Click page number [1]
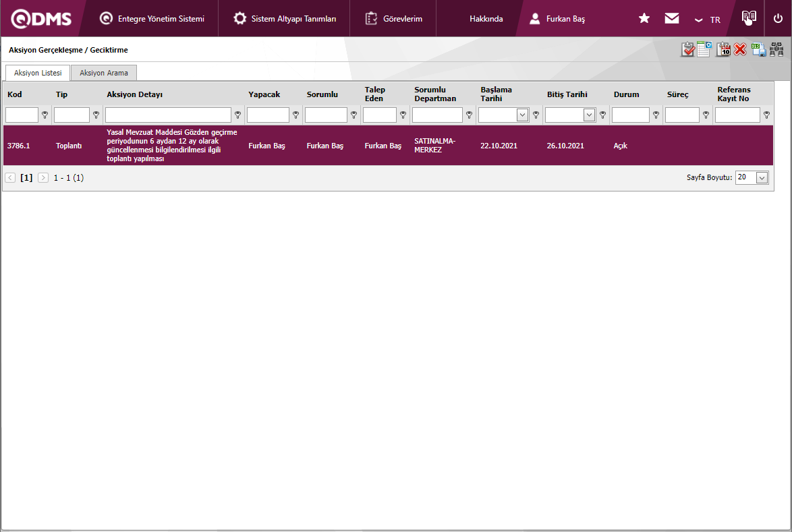The width and height of the screenshot is (792, 532). click(x=26, y=177)
